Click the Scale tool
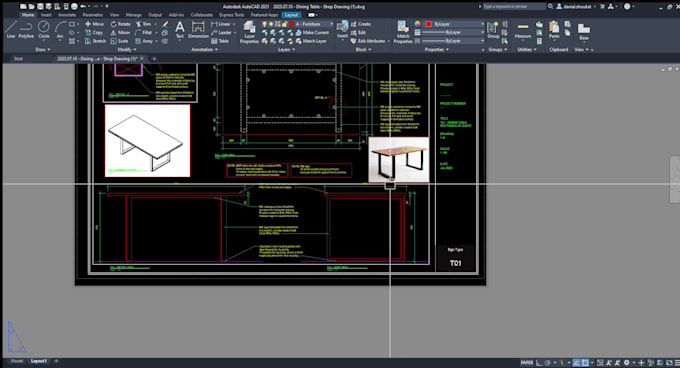The height and width of the screenshot is (368, 680). [x=119, y=41]
